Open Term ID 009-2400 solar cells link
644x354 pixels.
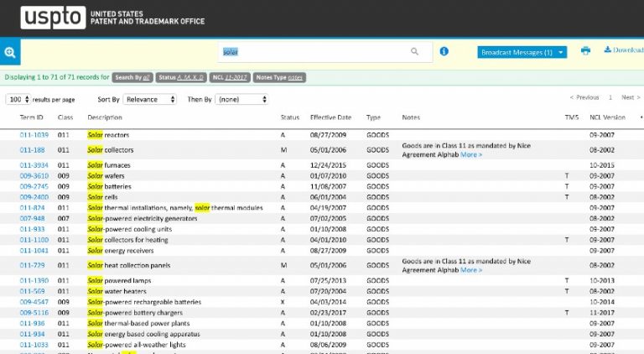point(34,196)
